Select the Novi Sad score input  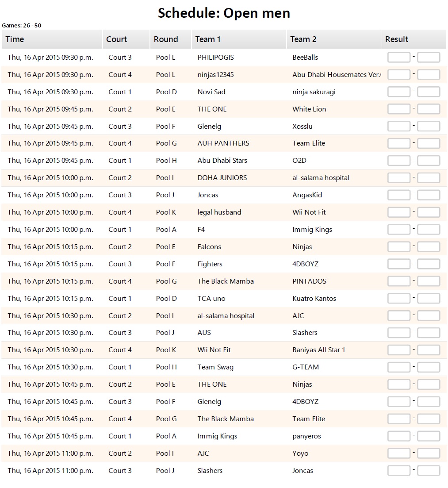click(398, 92)
